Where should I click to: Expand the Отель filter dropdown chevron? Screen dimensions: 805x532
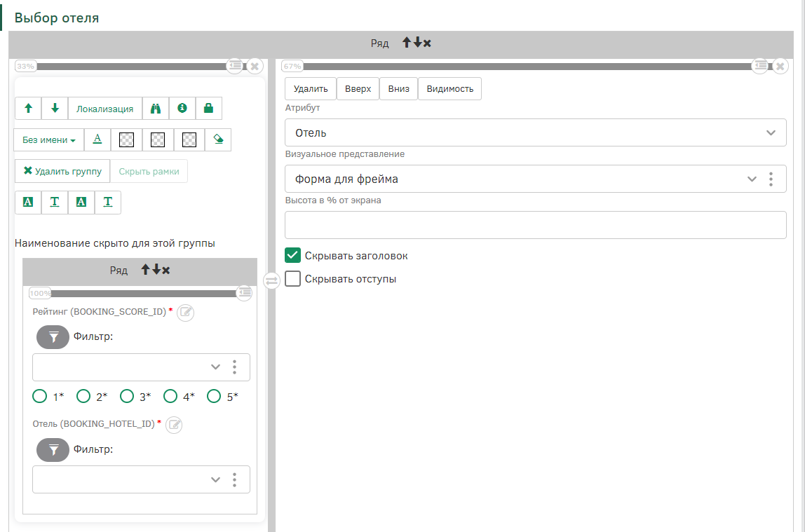tap(216, 479)
